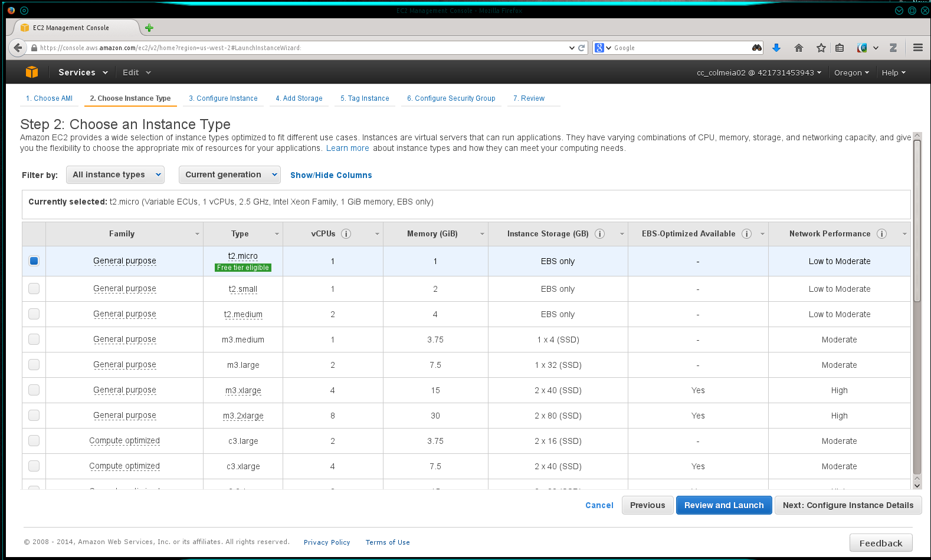Go to 5. Tag Instance step
Screen dimensions: 931x560
click(x=365, y=98)
